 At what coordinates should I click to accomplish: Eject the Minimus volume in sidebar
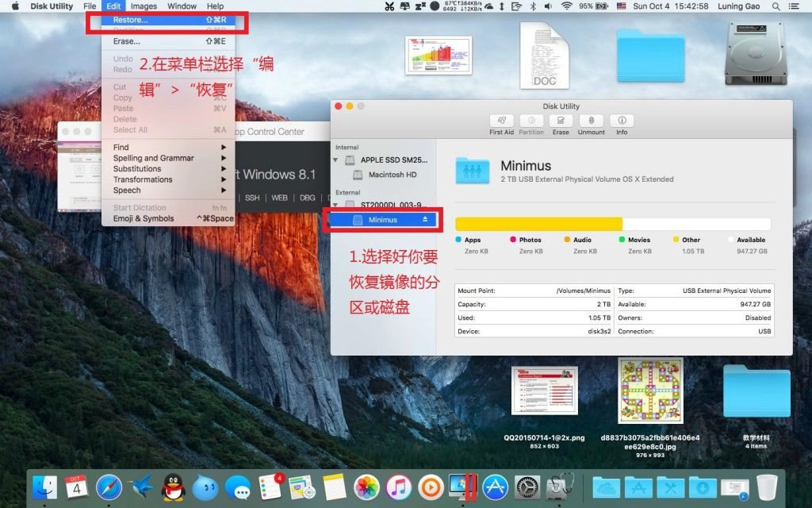pyautogui.click(x=425, y=219)
